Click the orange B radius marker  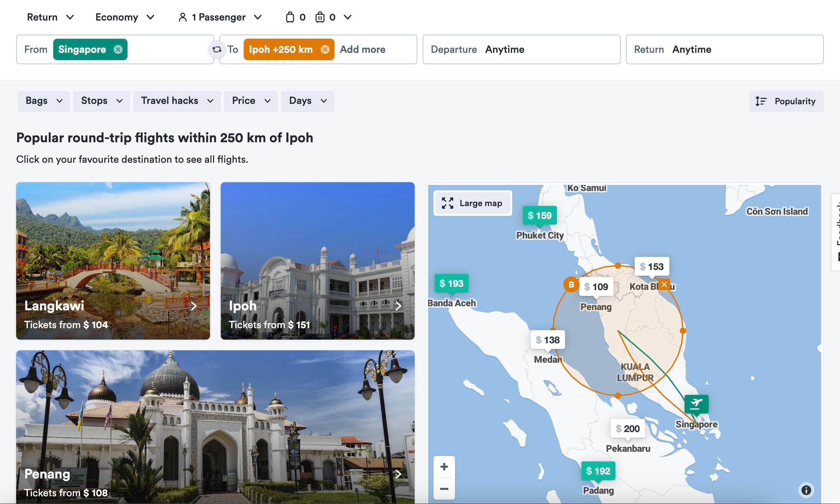(571, 284)
